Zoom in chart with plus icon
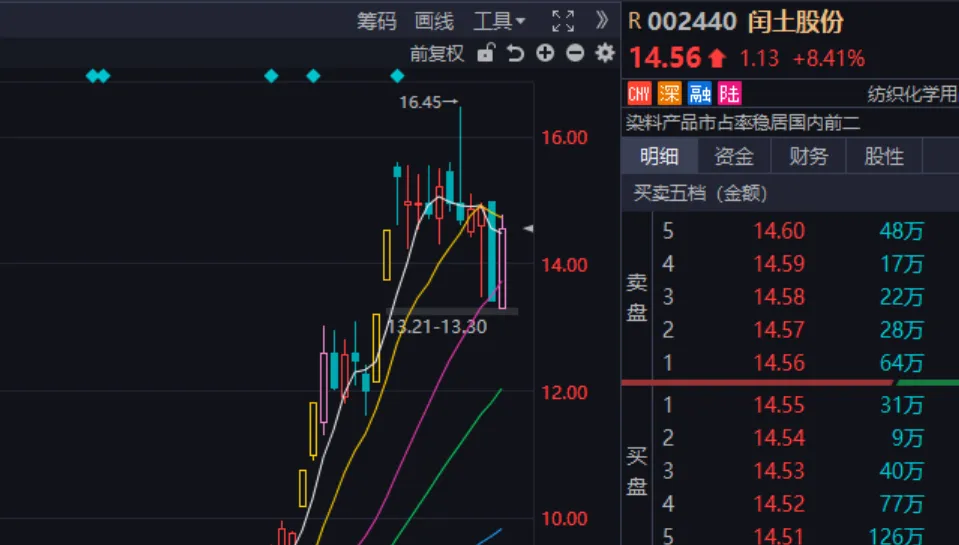 tap(545, 53)
